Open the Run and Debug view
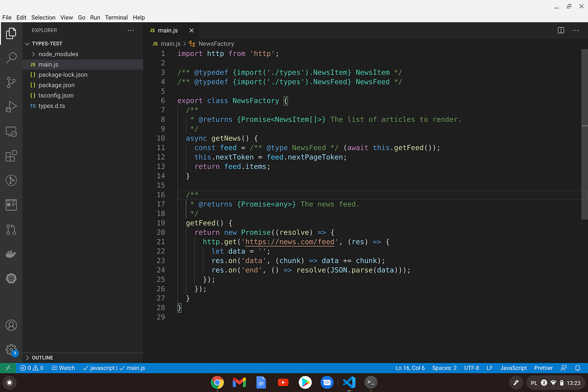Image resolution: width=588 pixels, height=392 pixels. coord(11,107)
